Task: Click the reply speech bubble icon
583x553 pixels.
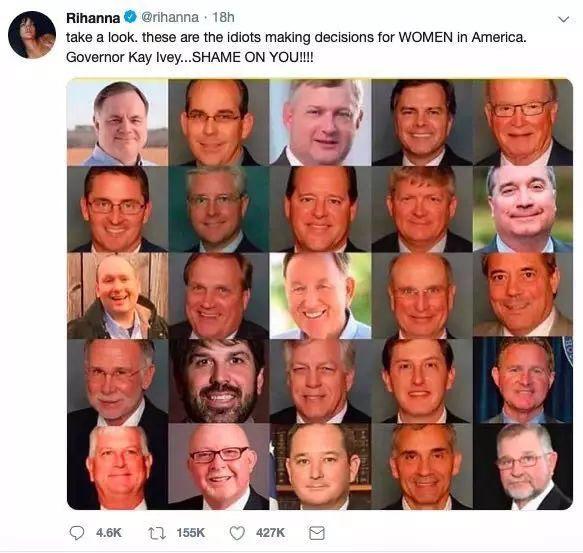Action: tap(77, 533)
